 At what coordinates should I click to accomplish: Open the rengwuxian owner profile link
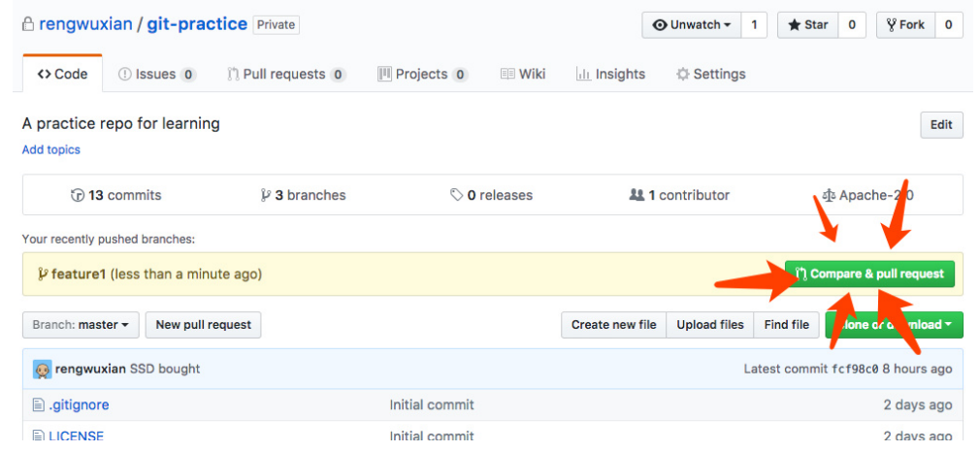[85, 24]
